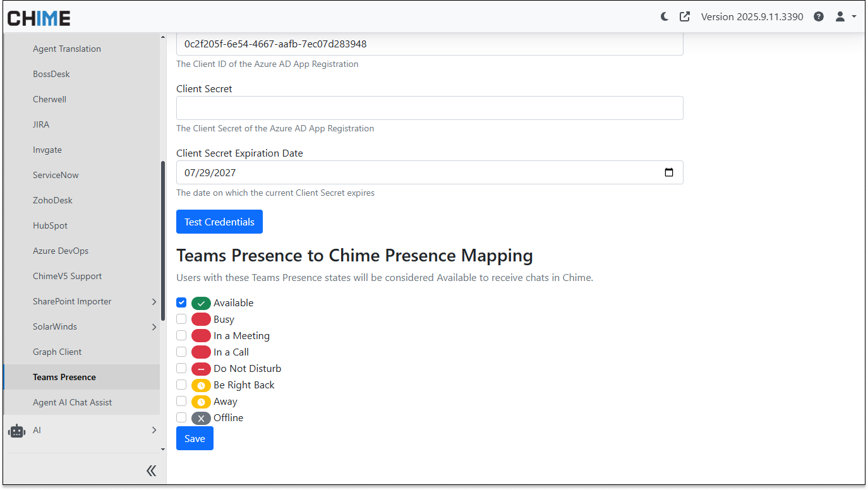868x490 pixels.
Task: Click the sidebar scroll down arrow
Action: [x=163, y=449]
